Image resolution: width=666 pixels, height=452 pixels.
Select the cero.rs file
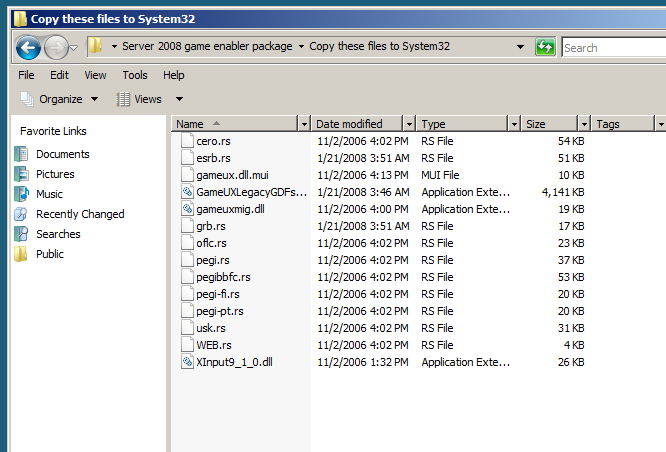pyautogui.click(x=213, y=141)
